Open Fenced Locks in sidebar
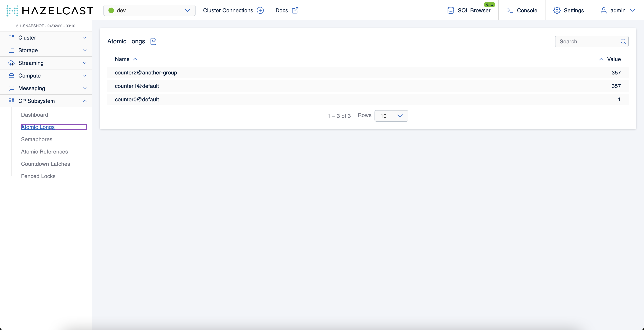 (38, 176)
